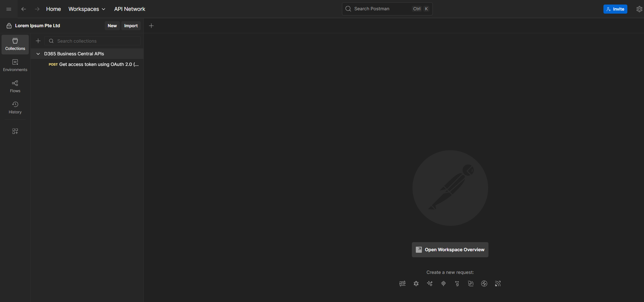Create a new WebSocket request

click(x=471, y=284)
